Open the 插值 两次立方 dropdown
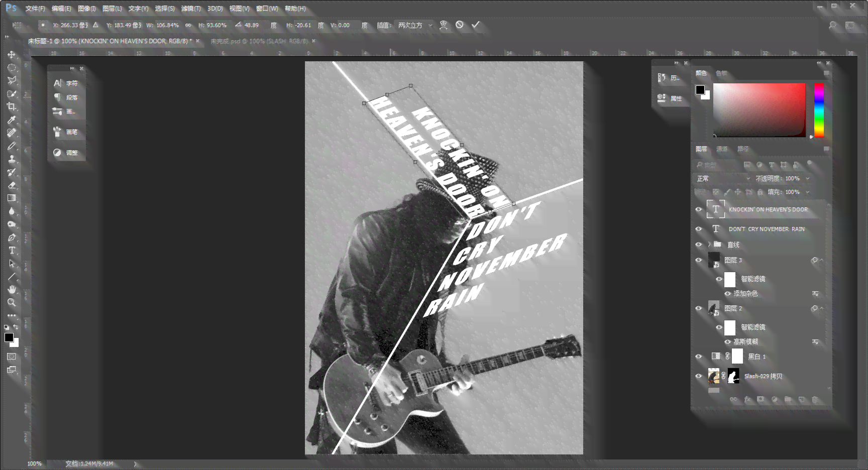This screenshot has height=470, width=868. 415,25
